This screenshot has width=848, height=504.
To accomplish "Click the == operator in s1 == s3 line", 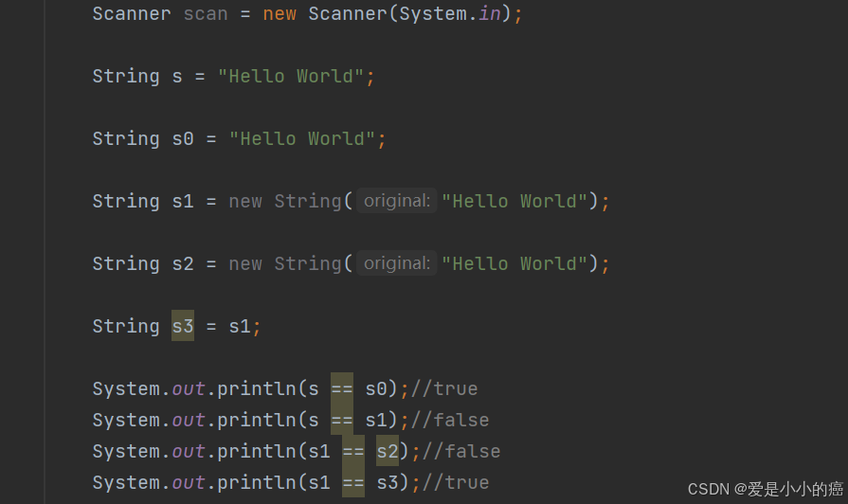I will coord(353,482).
